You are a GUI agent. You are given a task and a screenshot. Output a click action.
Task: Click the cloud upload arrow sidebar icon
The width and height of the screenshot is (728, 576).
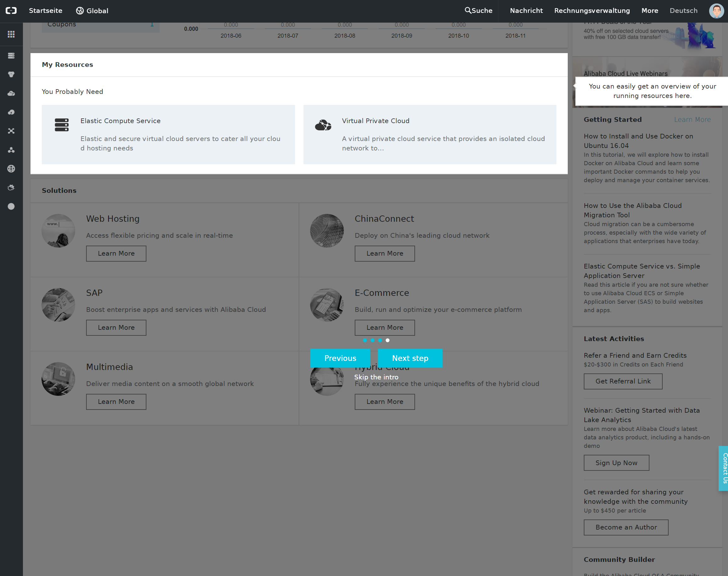[11, 112]
